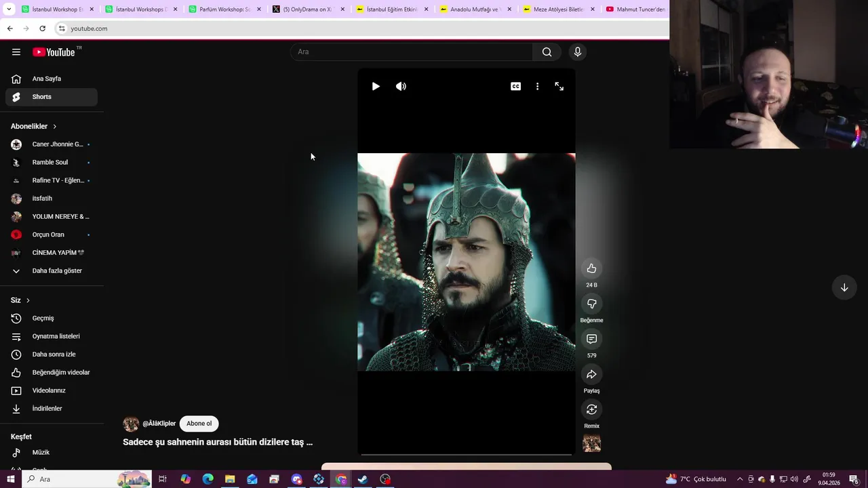Open YOLUM NEREYE & ... subscription
This screenshot has height=488, width=868.
tap(52, 217)
